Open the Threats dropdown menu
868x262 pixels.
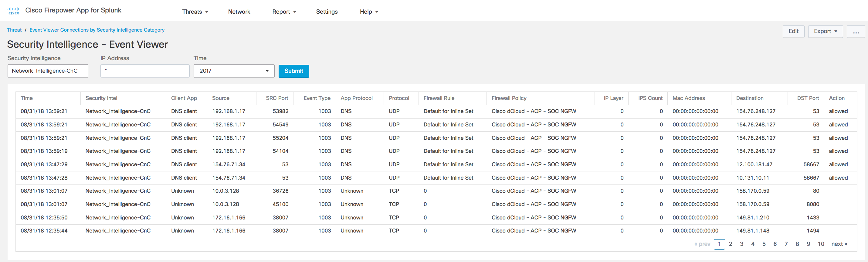pos(195,12)
